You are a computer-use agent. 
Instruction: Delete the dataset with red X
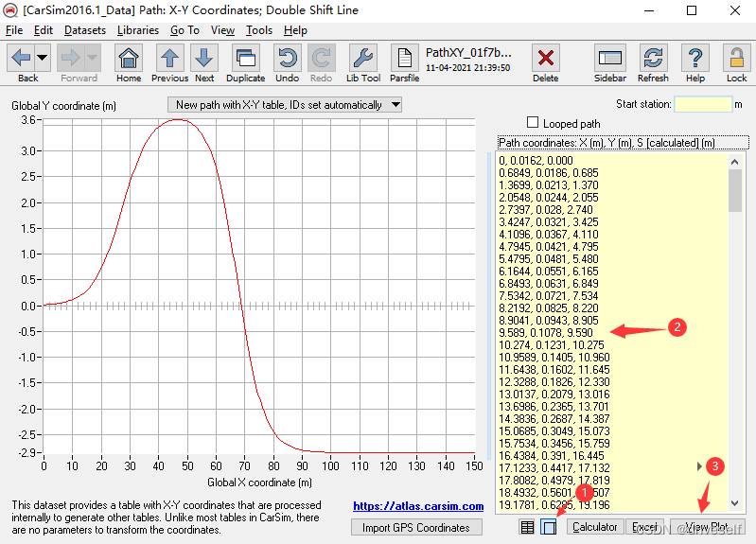(x=545, y=58)
